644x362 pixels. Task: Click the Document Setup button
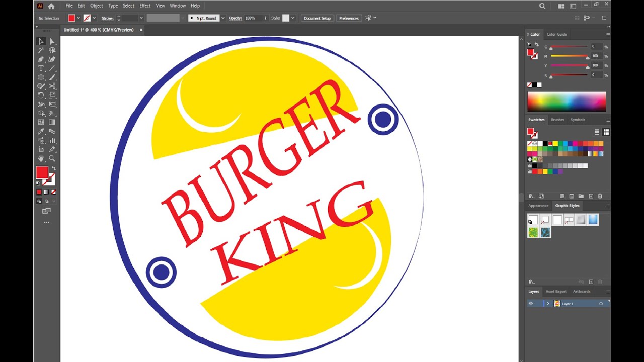tap(317, 18)
